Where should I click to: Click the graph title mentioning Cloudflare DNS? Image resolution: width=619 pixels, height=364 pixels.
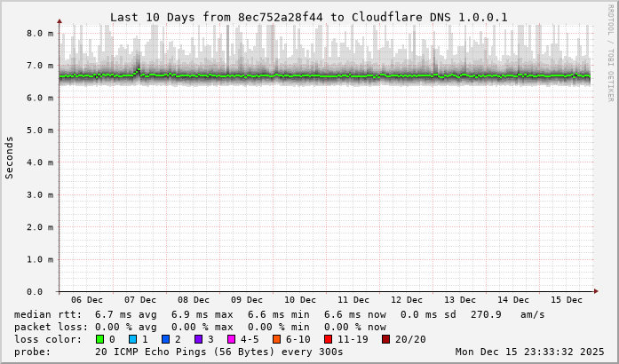tap(309, 17)
